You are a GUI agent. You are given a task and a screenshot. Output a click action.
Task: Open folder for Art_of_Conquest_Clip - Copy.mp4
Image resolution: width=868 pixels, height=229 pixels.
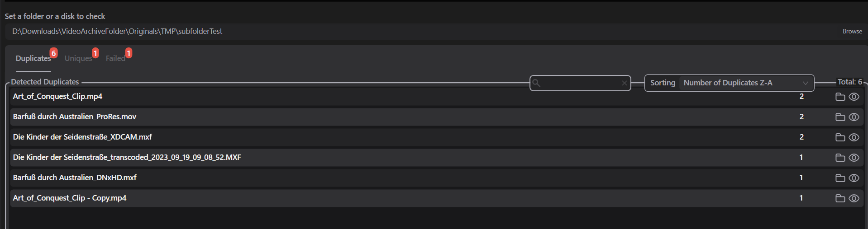coord(840,198)
